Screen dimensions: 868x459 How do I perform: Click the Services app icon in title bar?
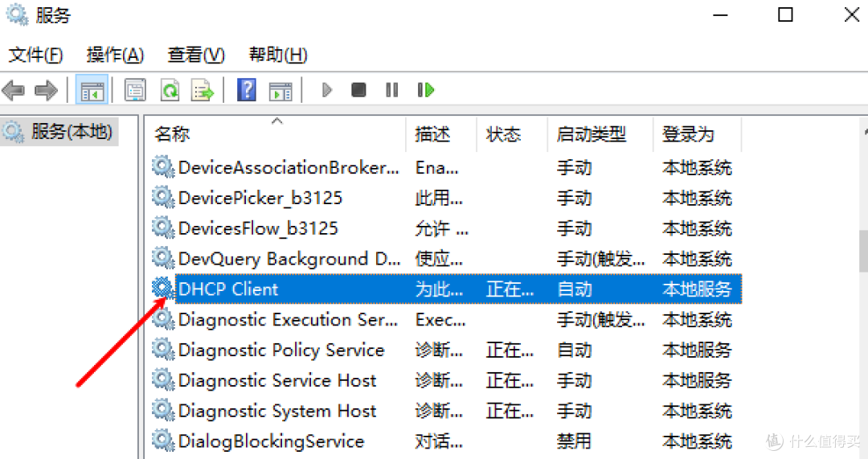pos(17,15)
